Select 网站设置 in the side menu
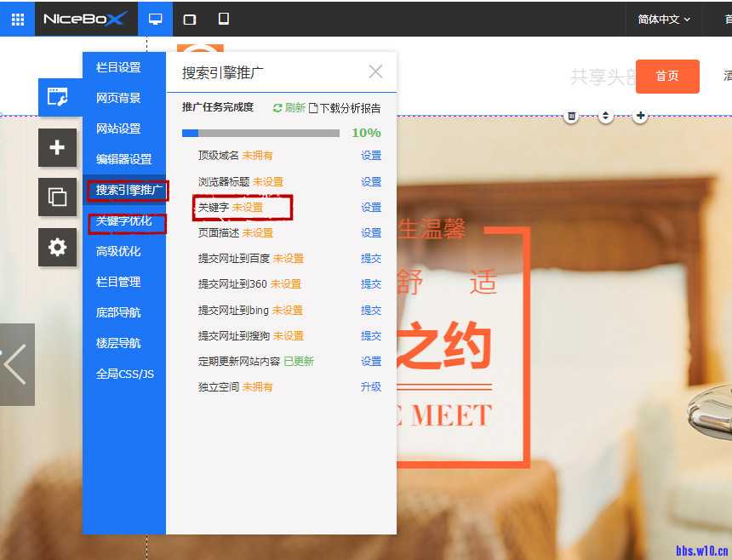 [118, 129]
